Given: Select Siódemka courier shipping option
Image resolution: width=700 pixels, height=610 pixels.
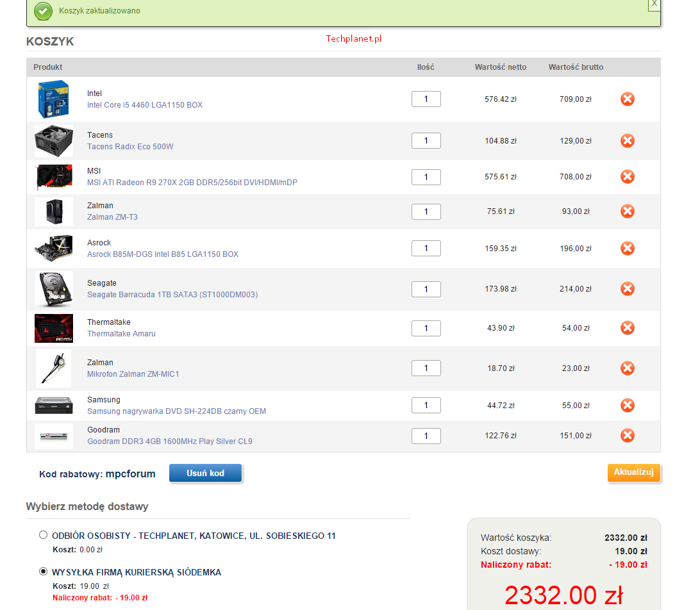Looking at the screenshot, I should (x=44, y=572).
